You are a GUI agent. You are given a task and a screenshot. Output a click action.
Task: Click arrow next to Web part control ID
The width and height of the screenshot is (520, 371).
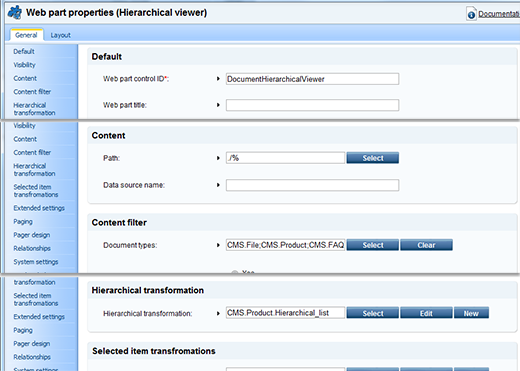click(218, 79)
